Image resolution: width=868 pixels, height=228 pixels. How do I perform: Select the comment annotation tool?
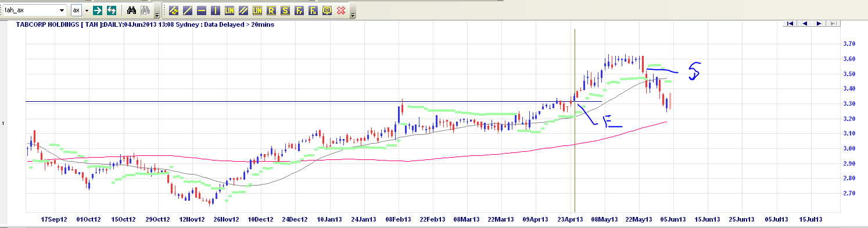[327, 10]
